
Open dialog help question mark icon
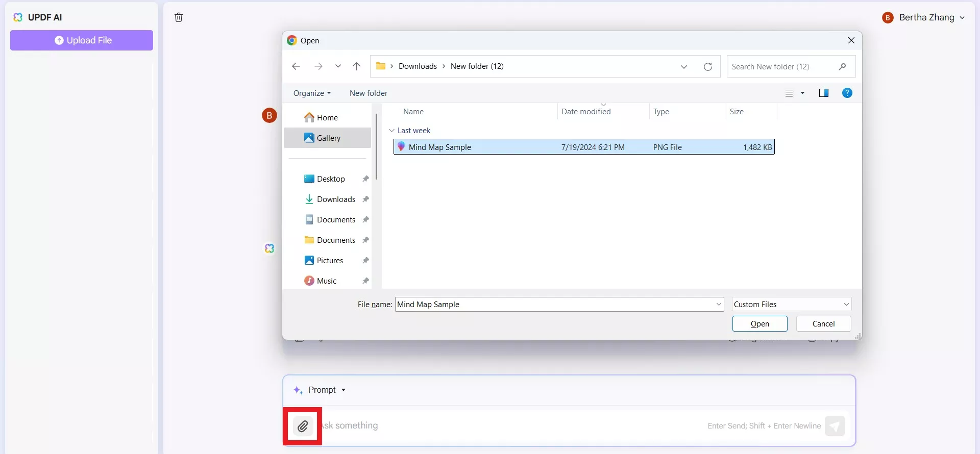[x=847, y=93]
